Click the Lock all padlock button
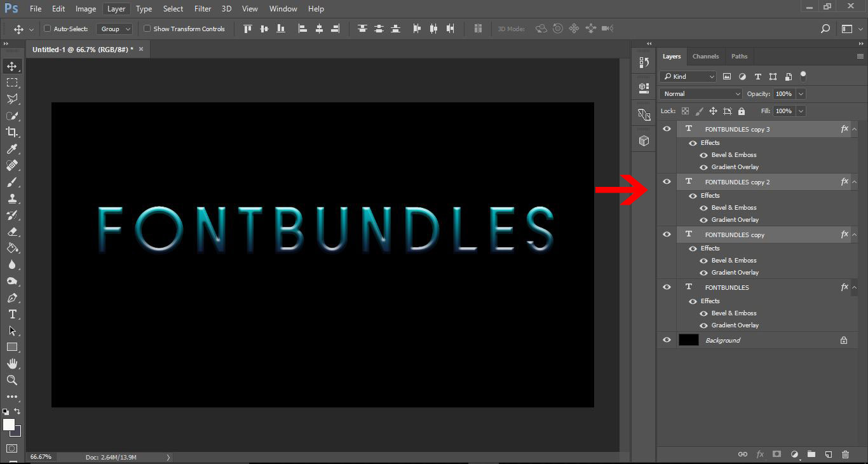The height and width of the screenshot is (464, 868). [x=741, y=111]
